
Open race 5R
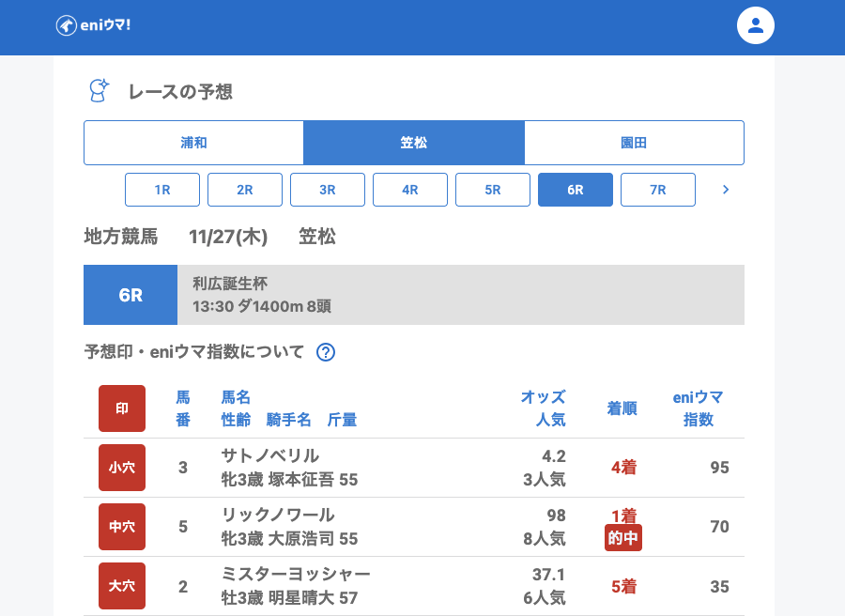click(x=493, y=190)
